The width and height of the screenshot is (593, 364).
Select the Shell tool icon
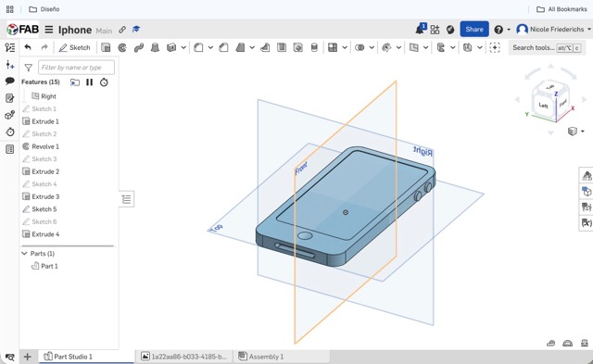pyautogui.click(x=282, y=47)
